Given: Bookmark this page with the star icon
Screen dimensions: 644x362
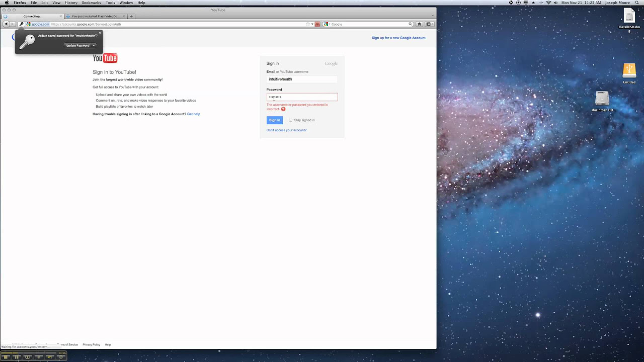Looking at the screenshot, I should tap(308, 24).
